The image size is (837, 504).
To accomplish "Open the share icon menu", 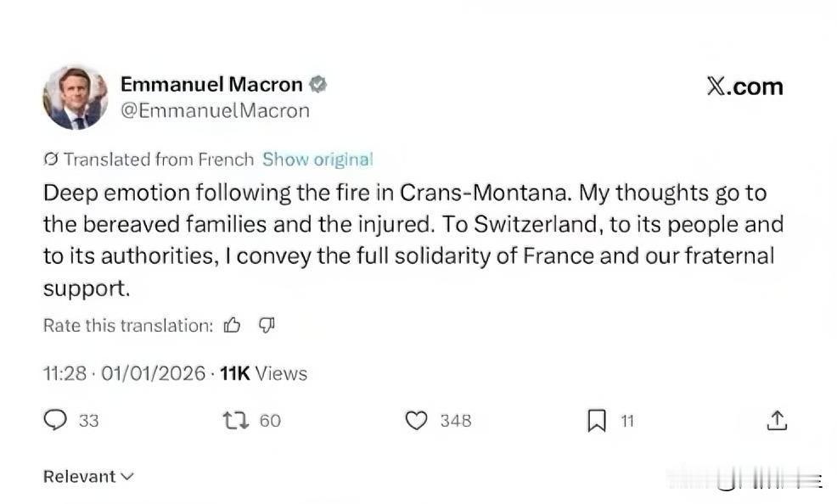I will point(777,420).
